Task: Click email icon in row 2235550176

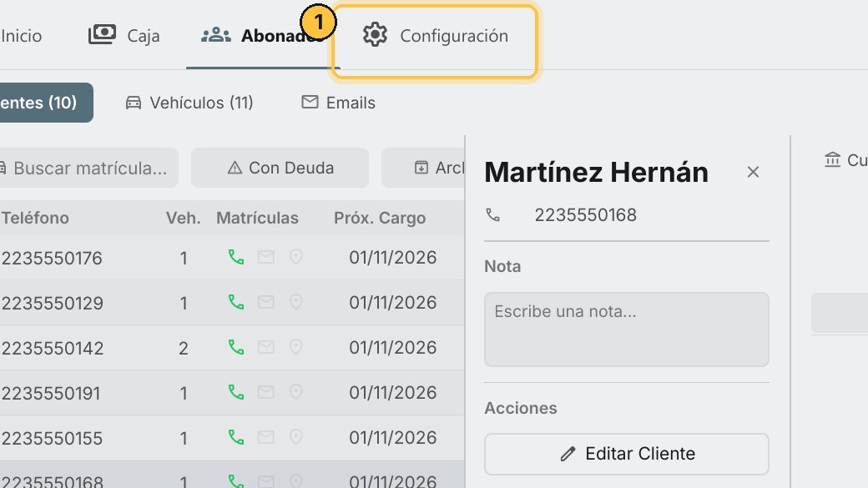Action: click(x=266, y=257)
